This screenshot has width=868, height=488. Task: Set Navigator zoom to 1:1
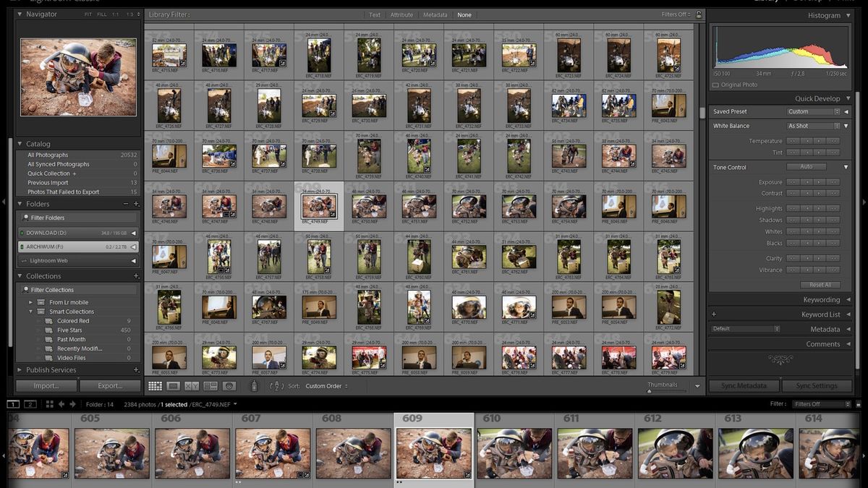(x=115, y=14)
